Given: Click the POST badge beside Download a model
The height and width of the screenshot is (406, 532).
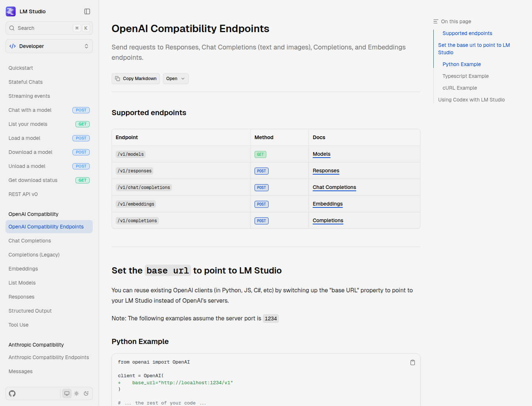Looking at the screenshot, I should pos(81,152).
